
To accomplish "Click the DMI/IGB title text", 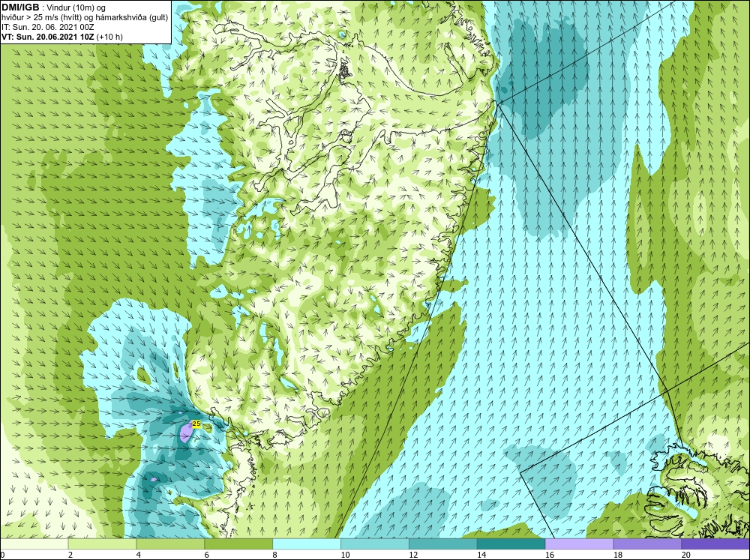I will [20, 7].
